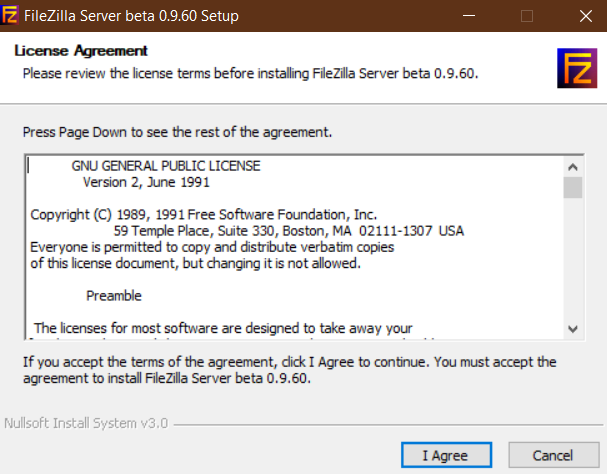Accept the license with I Agree
Screen dimensions: 607x474
point(446,455)
